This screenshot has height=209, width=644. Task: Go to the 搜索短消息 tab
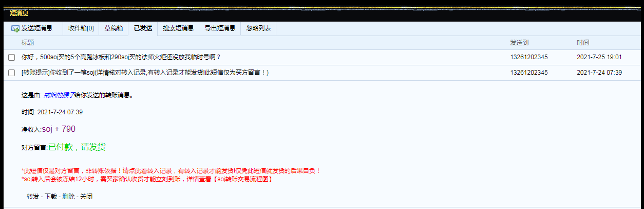pos(178,29)
